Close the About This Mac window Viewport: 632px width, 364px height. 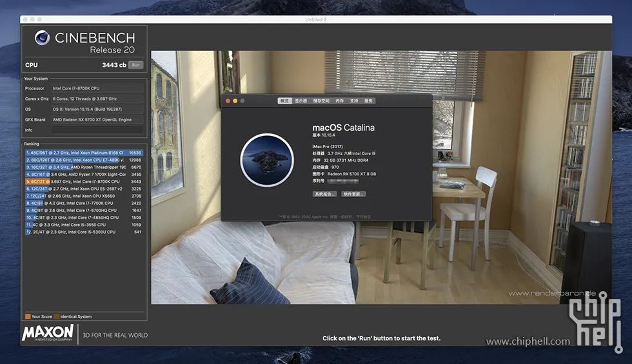pyautogui.click(x=228, y=101)
